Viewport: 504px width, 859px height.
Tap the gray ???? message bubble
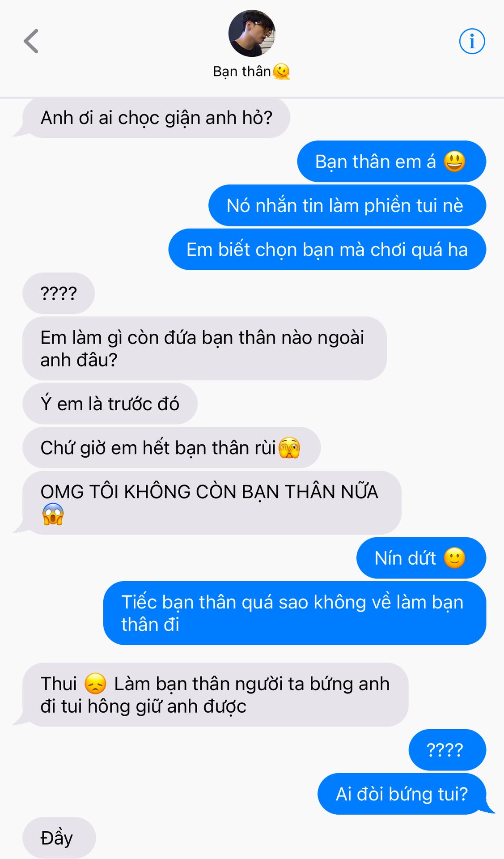59,293
